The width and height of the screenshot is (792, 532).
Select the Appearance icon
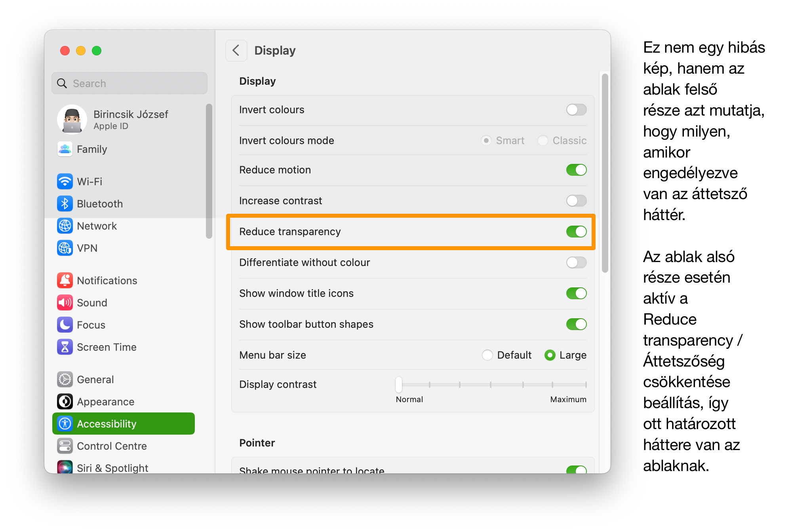click(x=65, y=402)
